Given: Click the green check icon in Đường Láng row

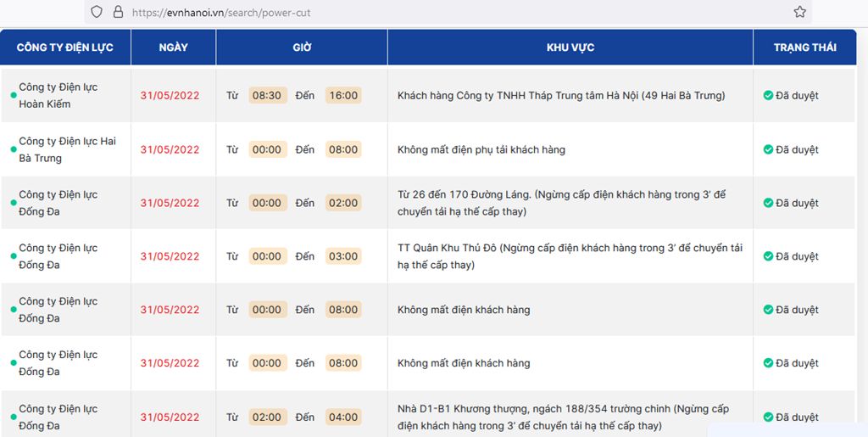Looking at the screenshot, I should [768, 204].
